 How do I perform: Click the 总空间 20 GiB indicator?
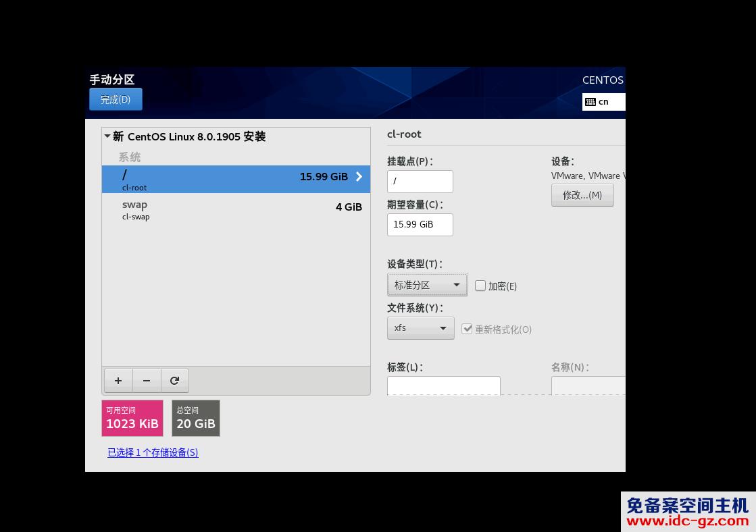point(196,419)
